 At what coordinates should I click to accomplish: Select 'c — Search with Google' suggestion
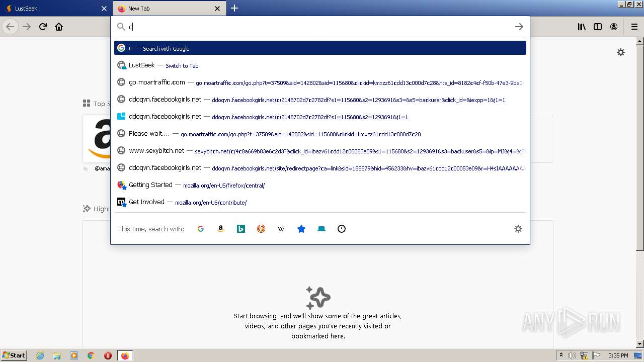coord(320,48)
